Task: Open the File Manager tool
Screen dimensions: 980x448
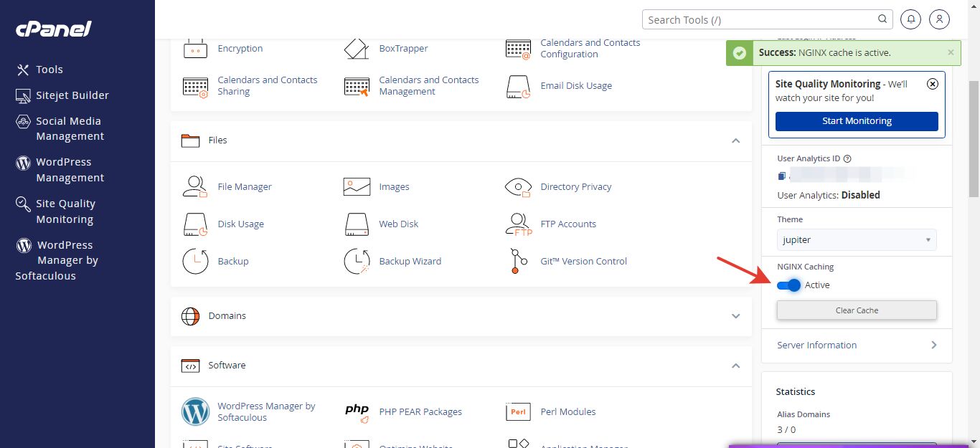Action: pos(244,186)
